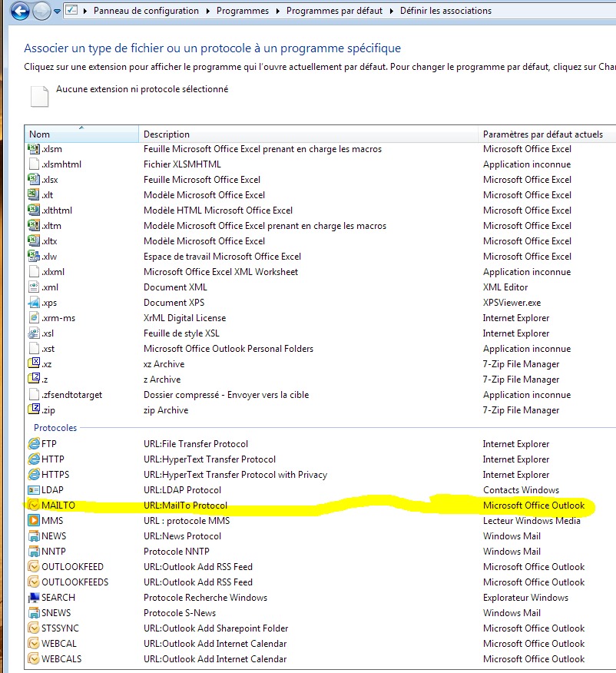Image resolution: width=616 pixels, height=673 pixels.
Task: Sort list by Description column header
Action: 308,134
